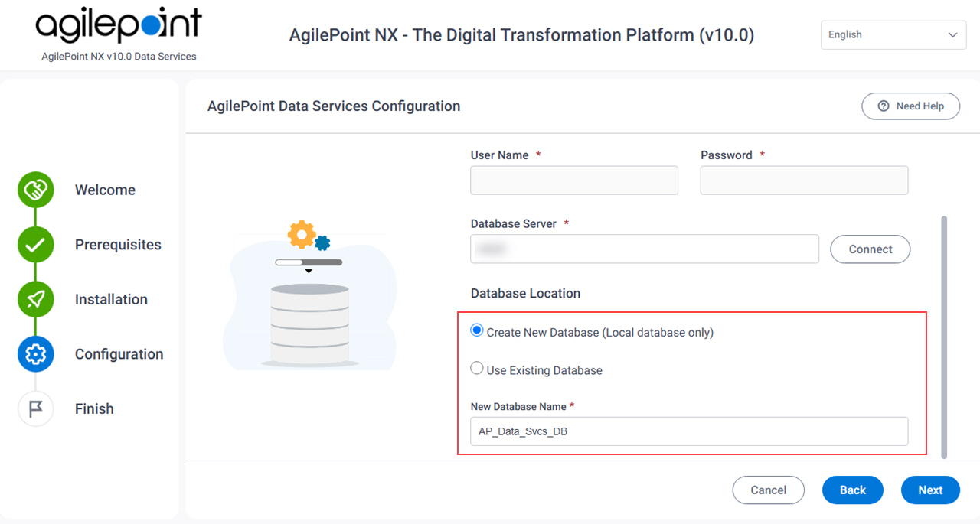Open the Configuration step label
The image size is (980, 524).
(119, 354)
